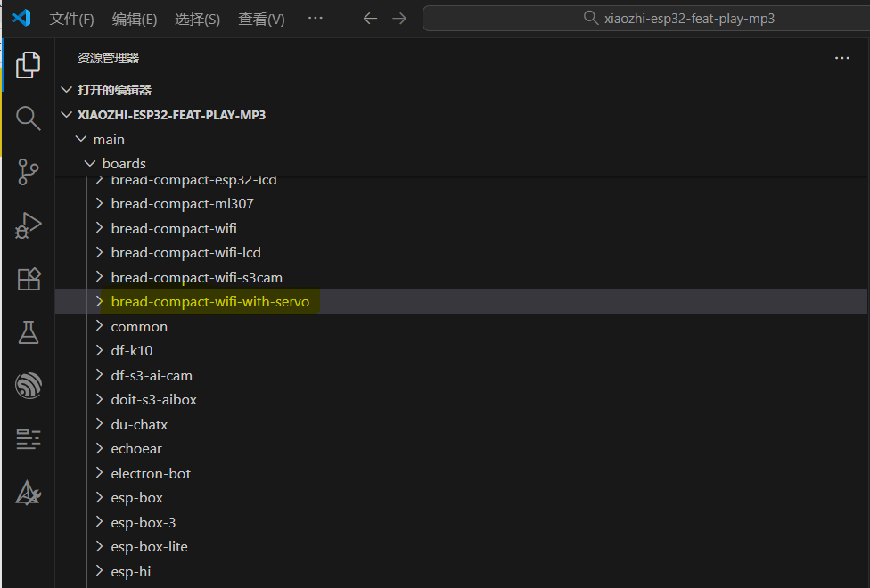Image resolution: width=870 pixels, height=588 pixels.
Task: Click the xiaozhi-esp32-feat-play-mp3 search box
Action: tap(645, 19)
